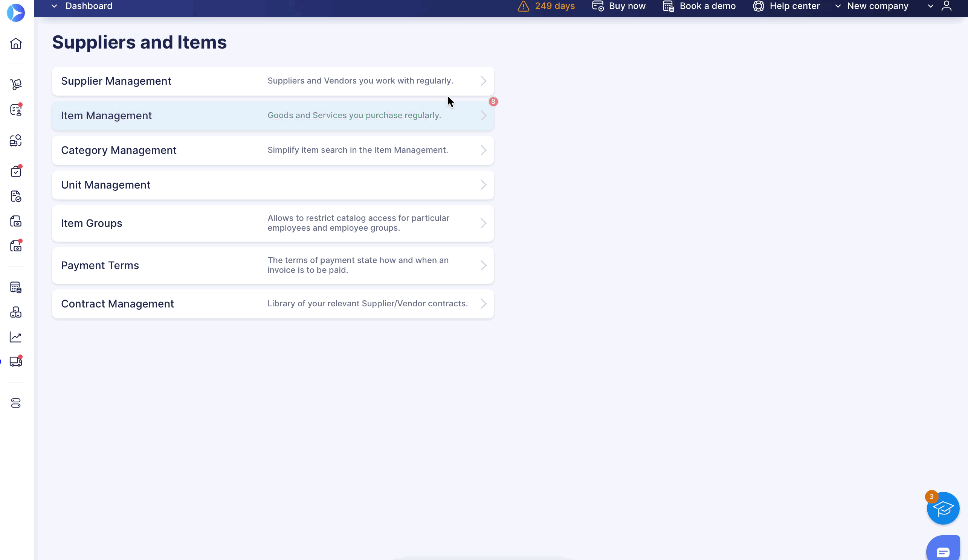Open the calculator-with-coins sidebar icon
This screenshot has width=968, height=560.
(16, 287)
